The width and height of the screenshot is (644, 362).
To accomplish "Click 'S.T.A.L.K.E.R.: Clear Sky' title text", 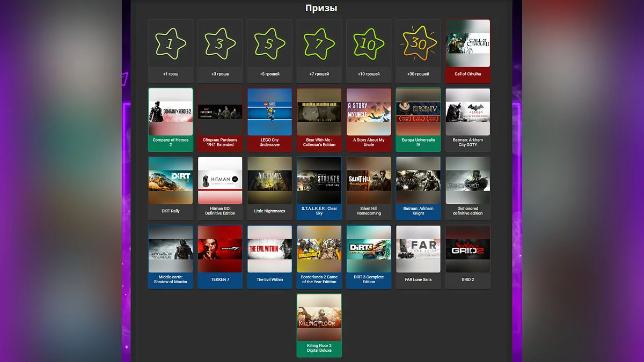I will [x=319, y=211].
